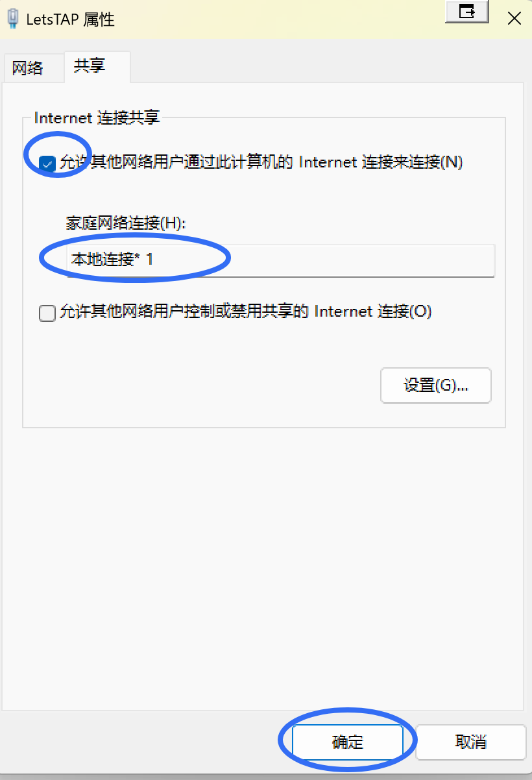Close the LetsTAP 属性 dialog with X
Viewport: 532px width, 780px height.
(x=514, y=18)
